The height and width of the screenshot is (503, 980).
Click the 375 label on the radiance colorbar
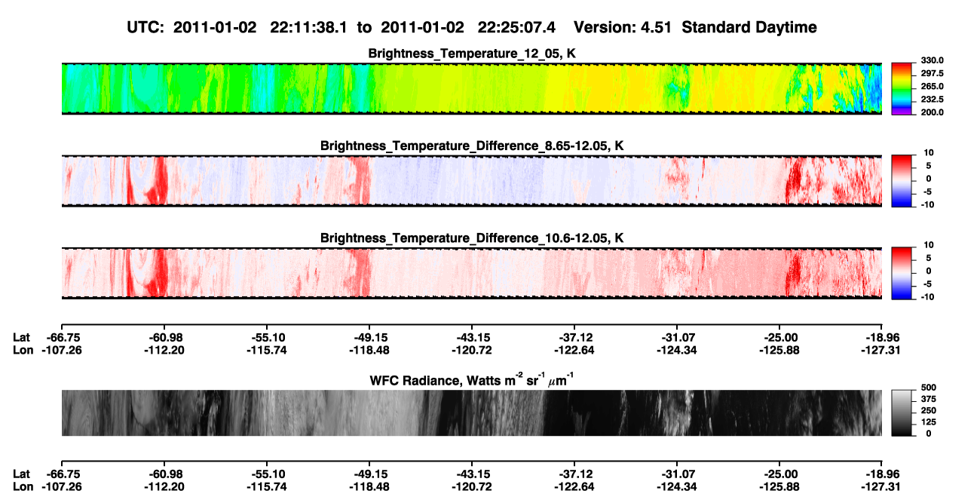coord(929,399)
